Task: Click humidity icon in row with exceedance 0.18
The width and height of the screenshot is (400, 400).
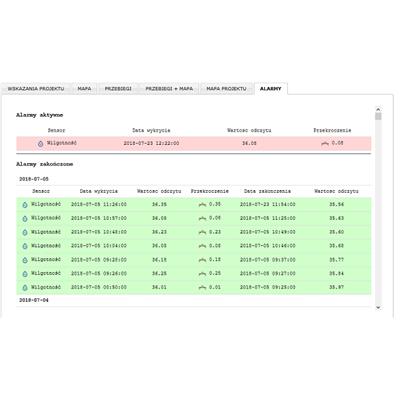Action: pyautogui.click(x=25, y=260)
